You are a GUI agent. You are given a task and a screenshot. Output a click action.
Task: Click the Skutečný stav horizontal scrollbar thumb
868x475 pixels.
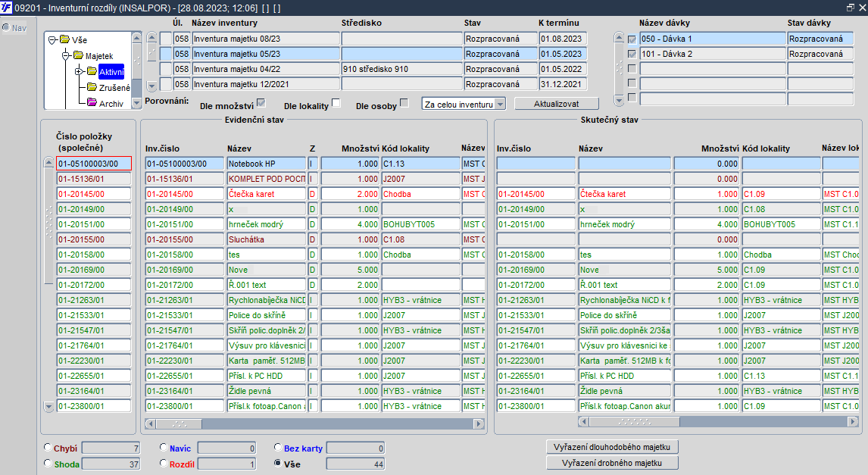(x=635, y=421)
